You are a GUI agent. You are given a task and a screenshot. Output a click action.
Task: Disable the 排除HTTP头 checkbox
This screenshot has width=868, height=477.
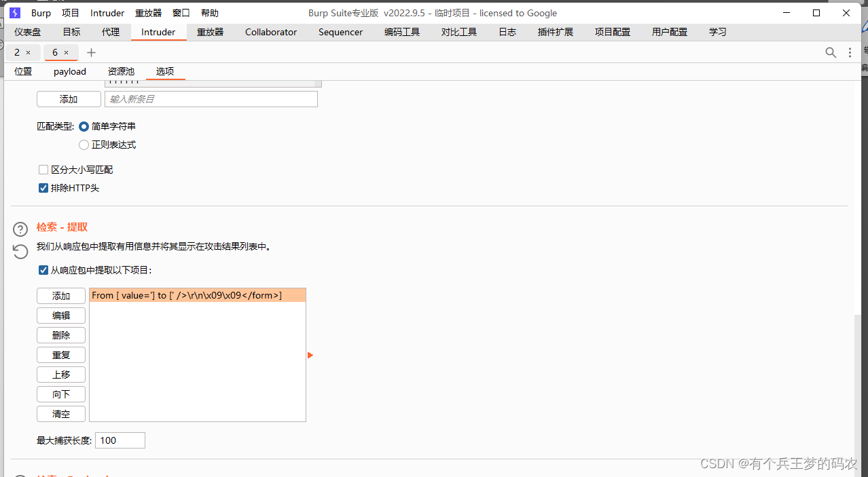coord(43,188)
